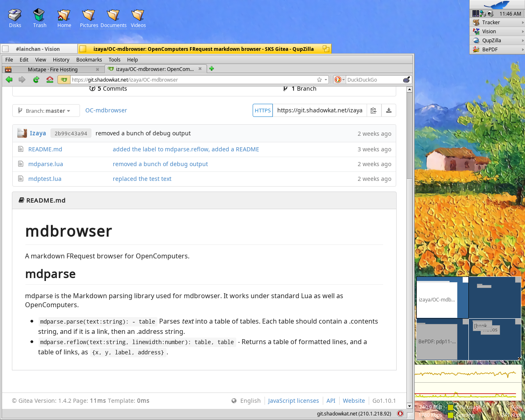
Task: Click into the DuckDuckGo search field
Action: click(374, 80)
